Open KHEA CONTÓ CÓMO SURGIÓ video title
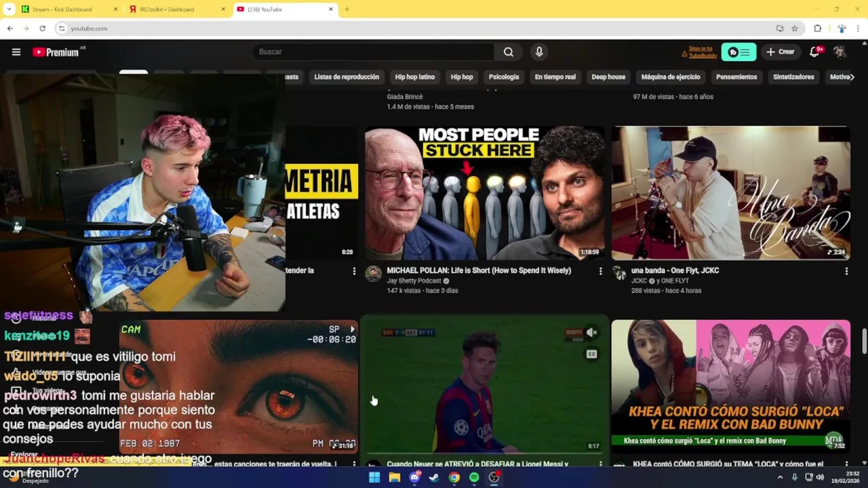The width and height of the screenshot is (868, 488). click(x=728, y=464)
